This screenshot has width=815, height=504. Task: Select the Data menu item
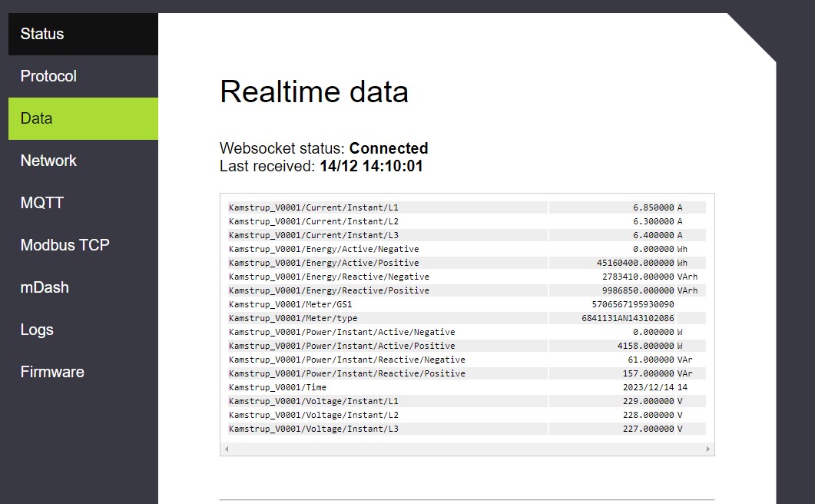point(83,118)
